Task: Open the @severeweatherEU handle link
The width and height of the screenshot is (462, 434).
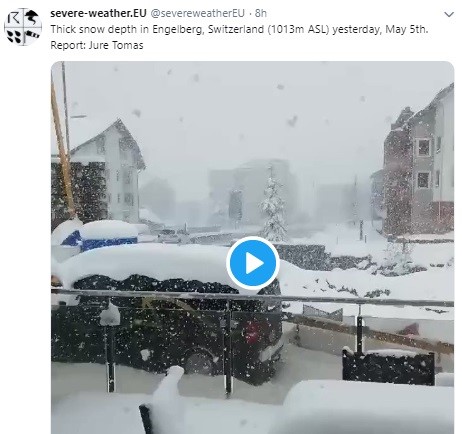Action: coord(198,13)
